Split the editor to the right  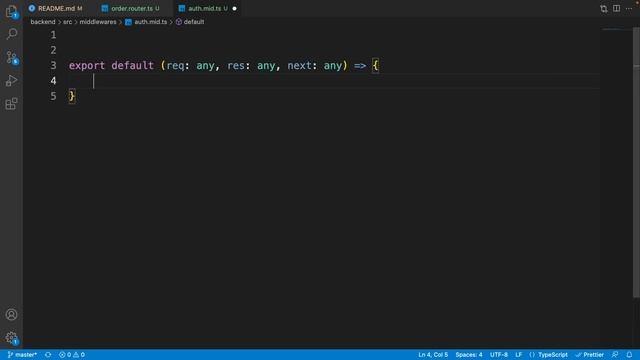click(616, 9)
